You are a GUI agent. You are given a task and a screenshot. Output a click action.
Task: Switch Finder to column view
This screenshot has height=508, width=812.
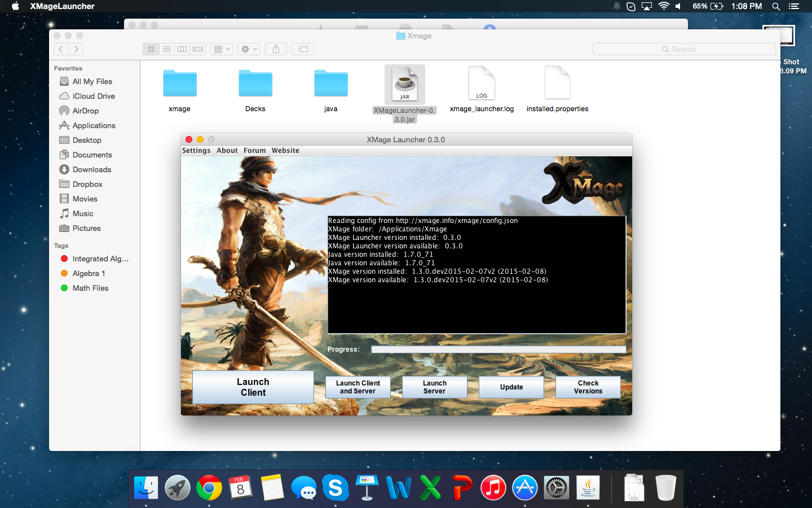click(x=182, y=49)
